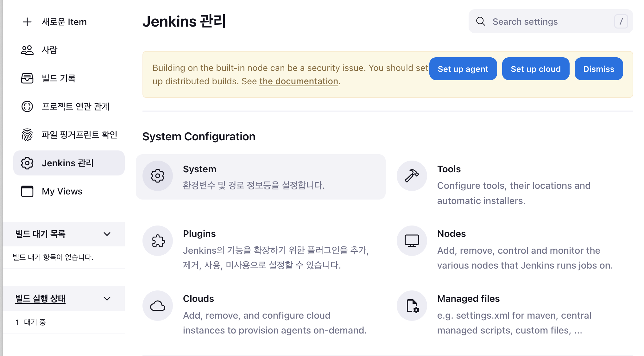
Task: Click the fingerprint icon in the sidebar
Action: [x=27, y=135]
